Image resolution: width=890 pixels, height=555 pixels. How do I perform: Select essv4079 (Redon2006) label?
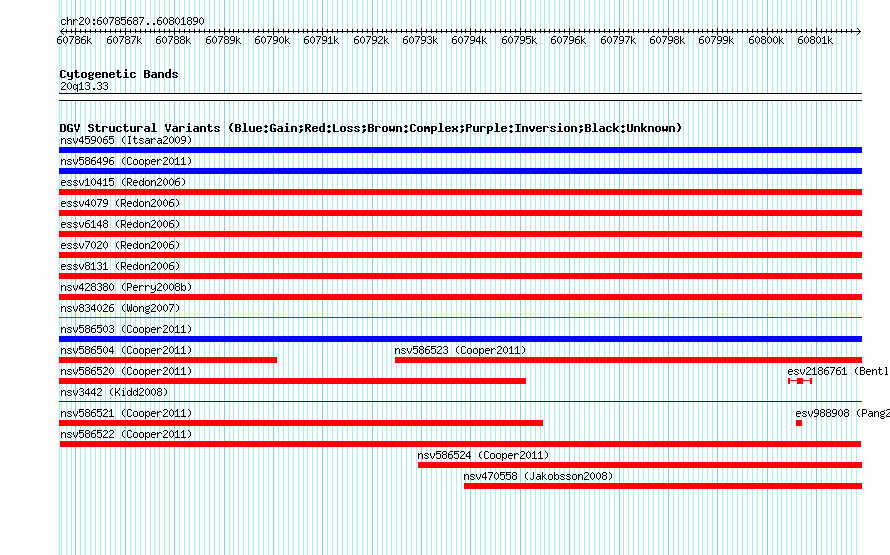pyautogui.click(x=120, y=203)
